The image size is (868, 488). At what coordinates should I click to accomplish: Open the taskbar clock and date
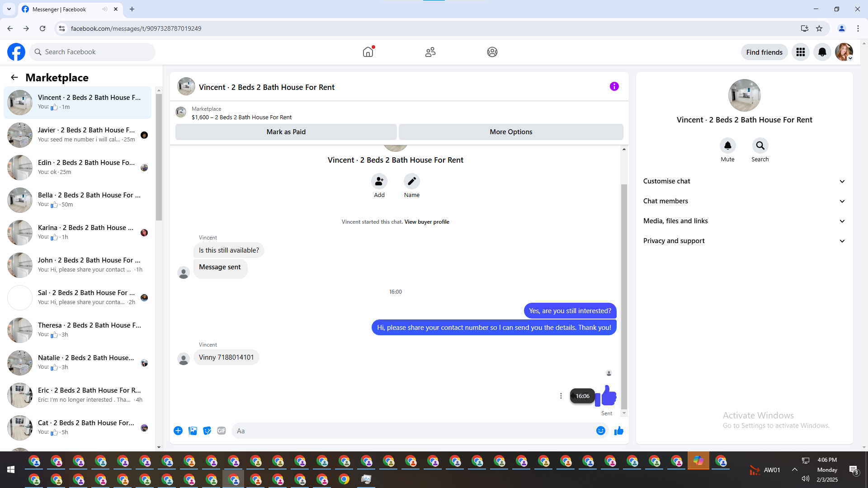[x=827, y=470]
